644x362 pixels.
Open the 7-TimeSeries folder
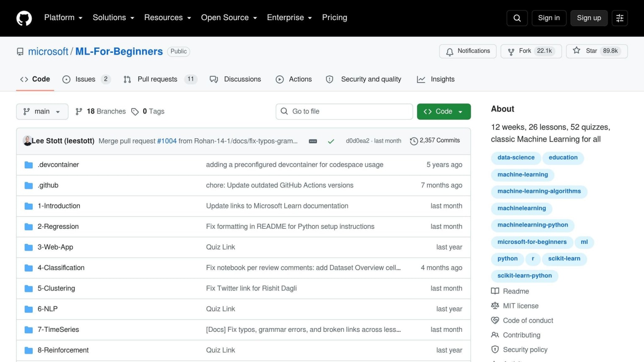point(58,330)
